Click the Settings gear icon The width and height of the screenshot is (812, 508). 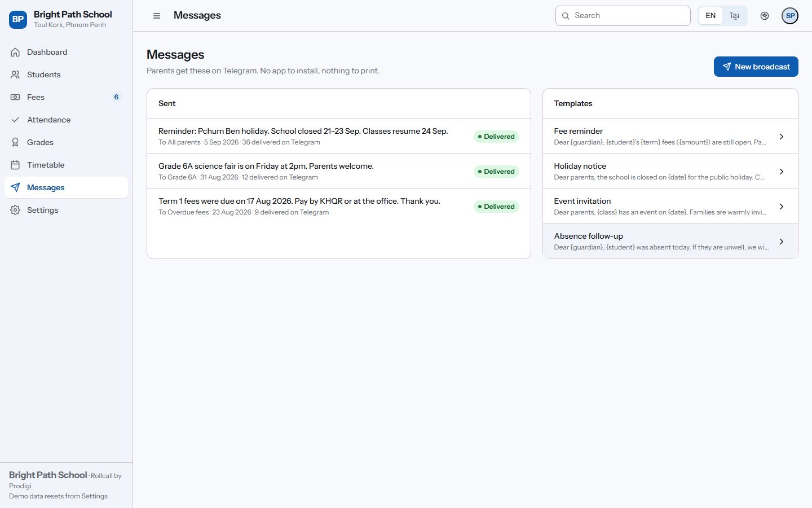click(x=15, y=210)
